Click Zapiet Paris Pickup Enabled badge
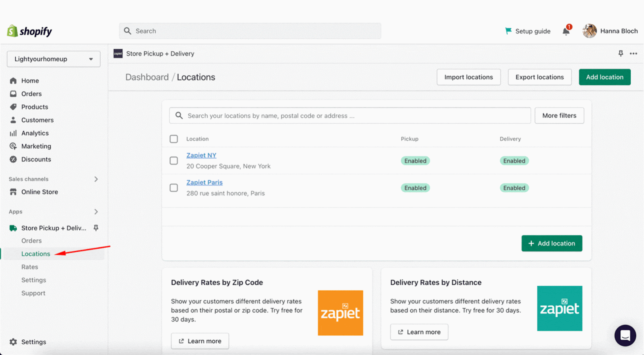The width and height of the screenshot is (644, 355). [415, 188]
